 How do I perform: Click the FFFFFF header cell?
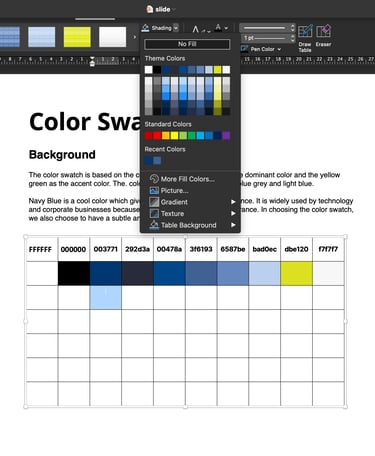[x=42, y=249]
